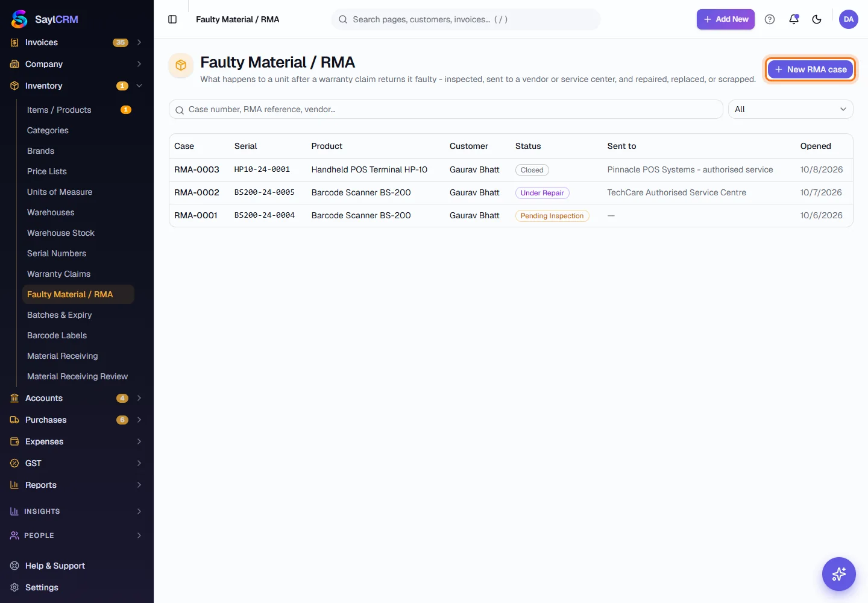Open Warehouse Stock in sidebar
Screen dimensions: 868x603
[78, 233]
